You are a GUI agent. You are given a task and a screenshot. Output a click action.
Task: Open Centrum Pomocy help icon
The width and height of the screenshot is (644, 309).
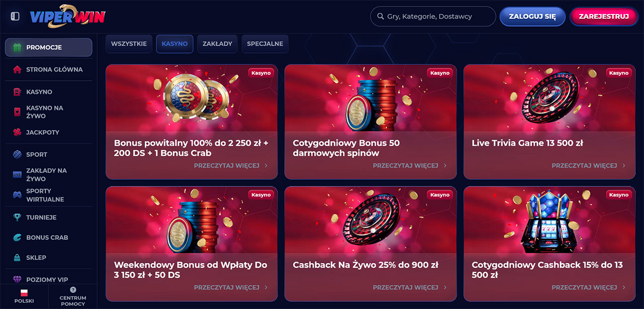point(73,296)
